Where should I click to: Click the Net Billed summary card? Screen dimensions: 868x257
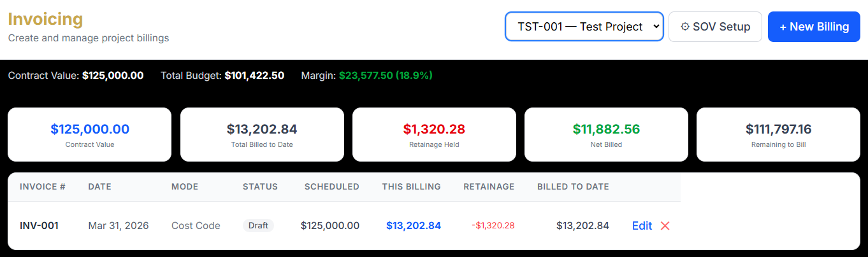(606, 134)
